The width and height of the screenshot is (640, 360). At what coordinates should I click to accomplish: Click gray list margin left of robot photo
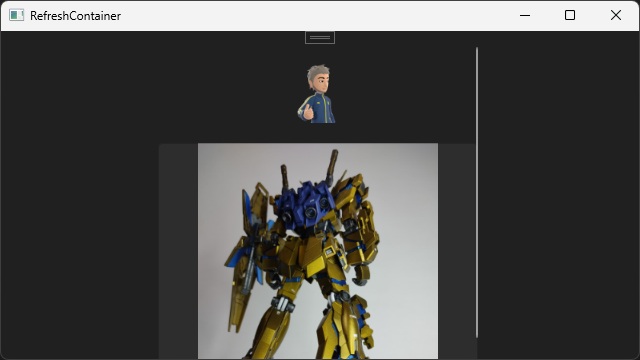click(x=178, y=251)
